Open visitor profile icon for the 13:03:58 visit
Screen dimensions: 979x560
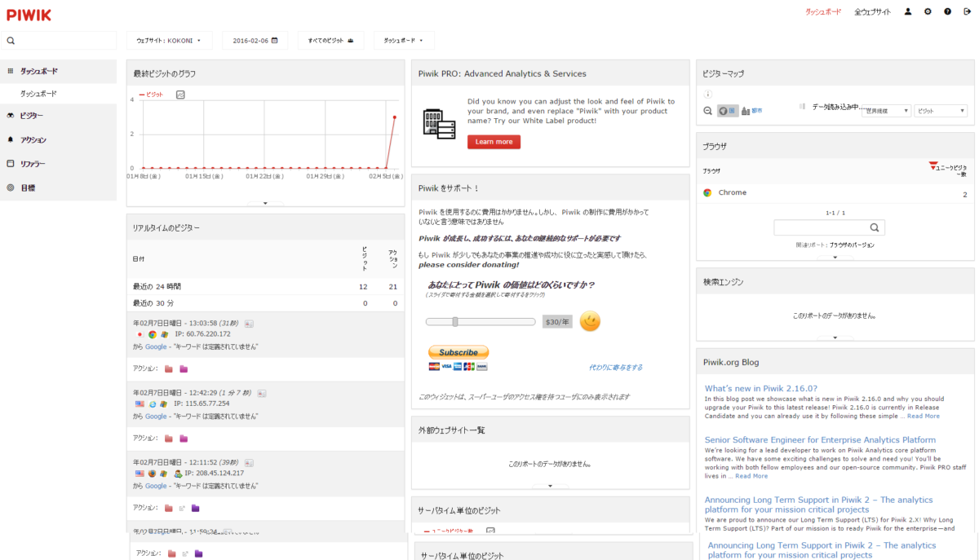click(249, 324)
